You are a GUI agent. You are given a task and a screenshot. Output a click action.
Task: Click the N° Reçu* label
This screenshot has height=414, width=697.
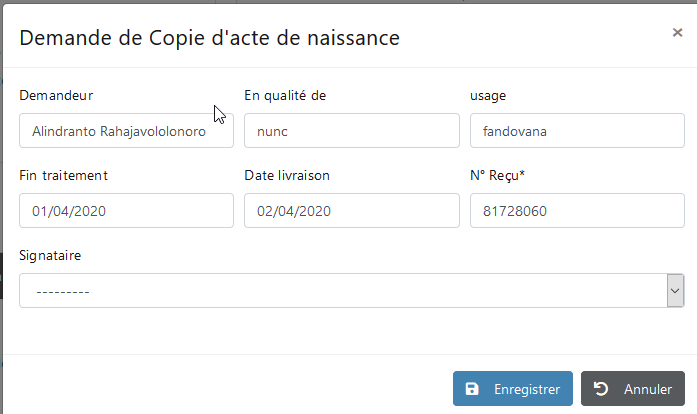pyautogui.click(x=497, y=176)
